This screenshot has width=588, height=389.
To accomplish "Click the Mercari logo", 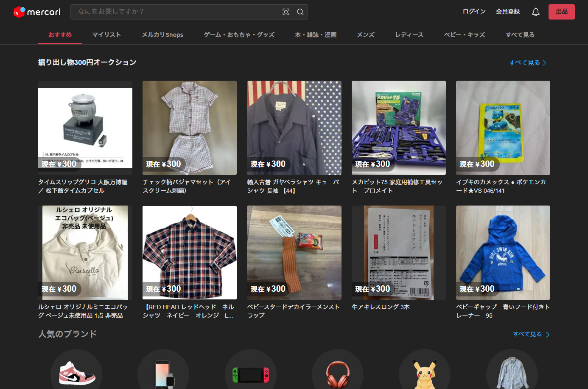I will pyautogui.click(x=37, y=12).
